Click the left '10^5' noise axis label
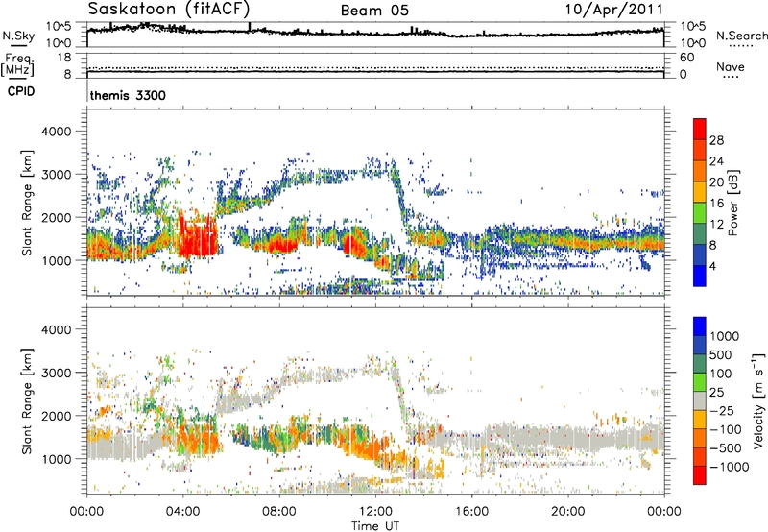Viewport: 768px width, 532px height. click(x=59, y=26)
